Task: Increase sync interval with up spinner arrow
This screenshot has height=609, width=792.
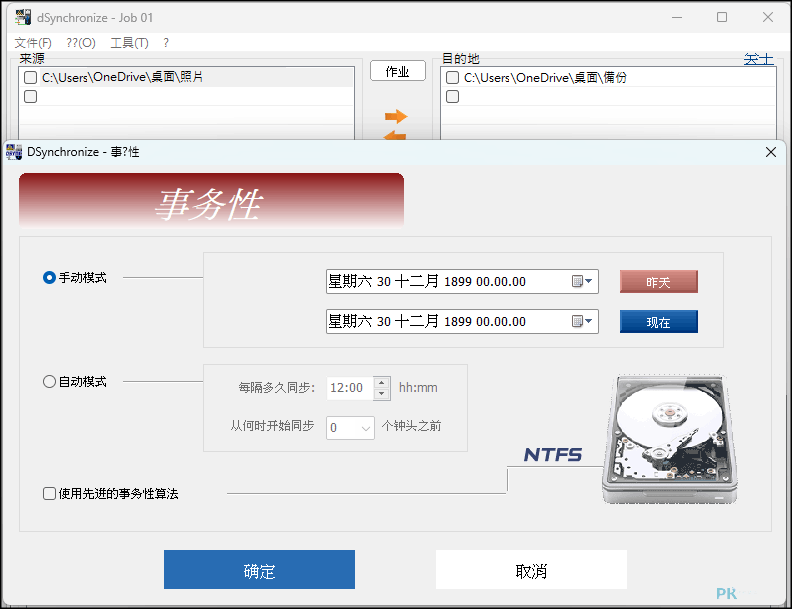Action: 382,383
